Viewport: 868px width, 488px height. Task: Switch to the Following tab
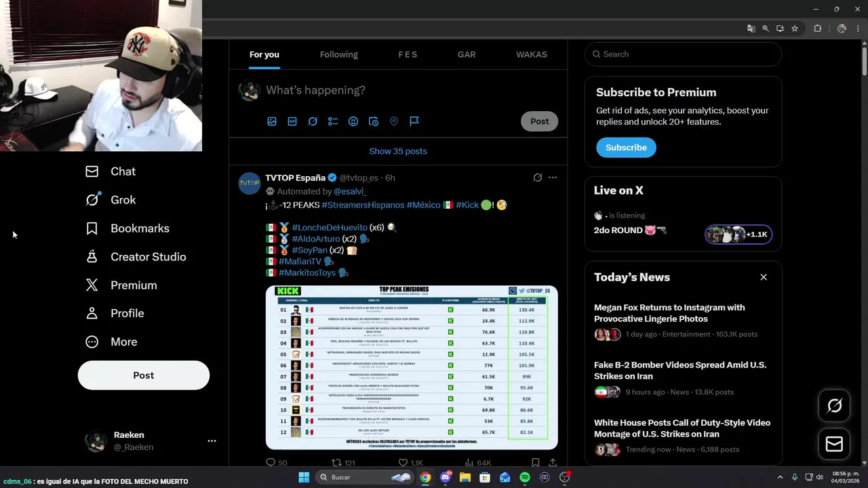coord(339,54)
